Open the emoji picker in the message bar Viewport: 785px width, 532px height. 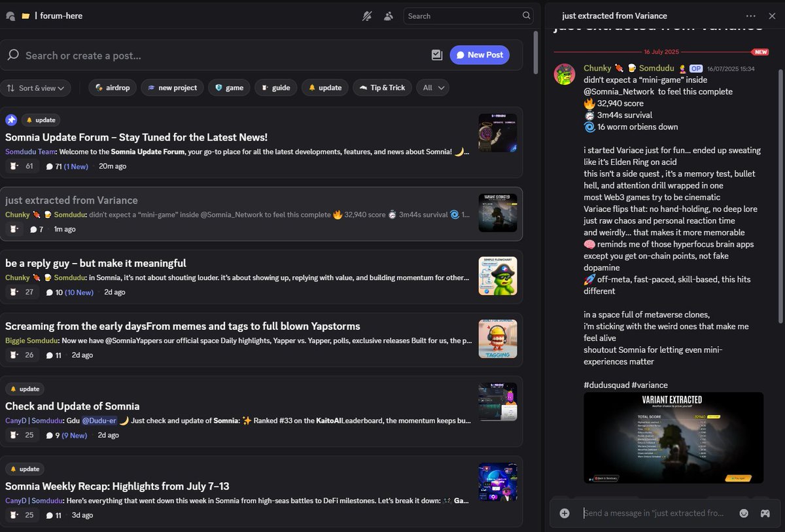[744, 513]
